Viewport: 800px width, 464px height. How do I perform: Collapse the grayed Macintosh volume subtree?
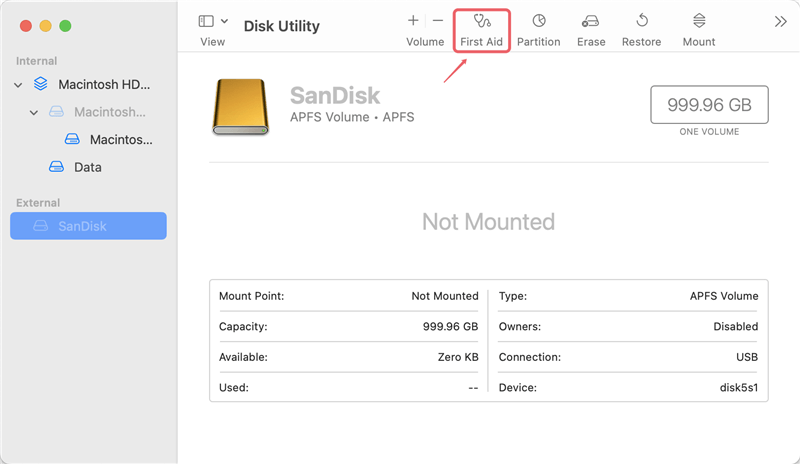(x=34, y=112)
